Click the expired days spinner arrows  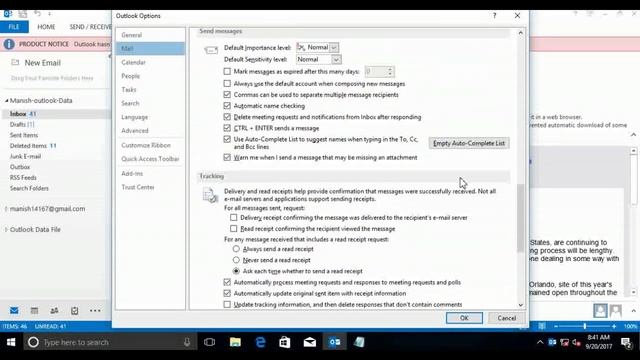390,71
